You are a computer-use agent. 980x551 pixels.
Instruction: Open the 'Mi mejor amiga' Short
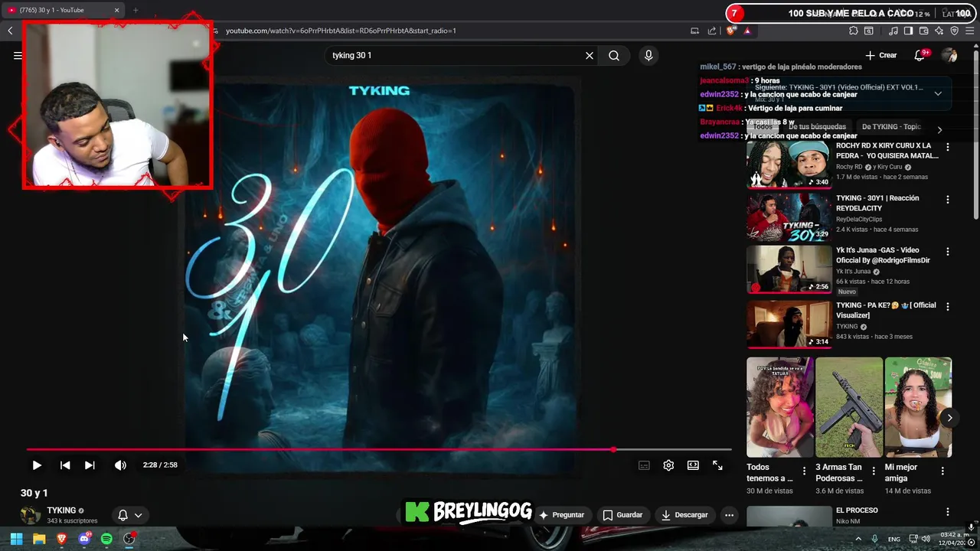(x=918, y=407)
